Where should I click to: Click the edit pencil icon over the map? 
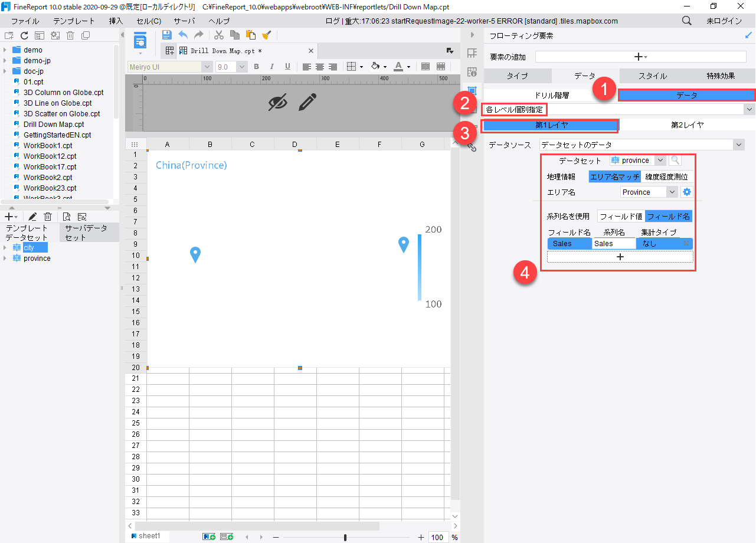[307, 102]
